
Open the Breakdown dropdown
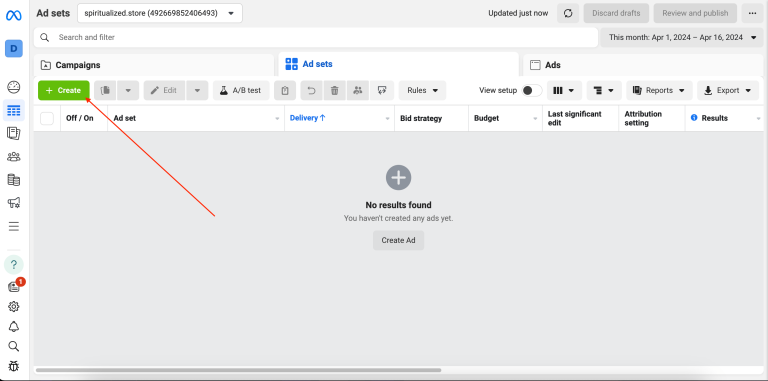click(604, 91)
